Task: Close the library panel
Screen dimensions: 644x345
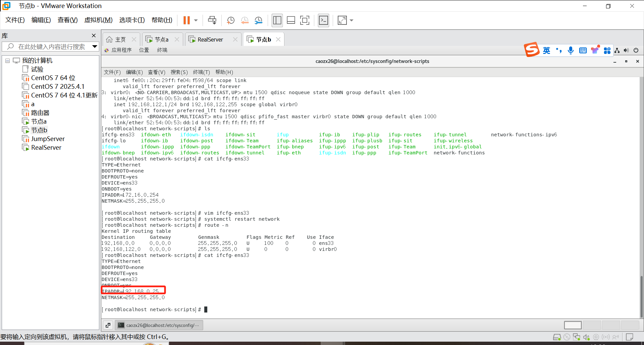Action: click(94, 36)
